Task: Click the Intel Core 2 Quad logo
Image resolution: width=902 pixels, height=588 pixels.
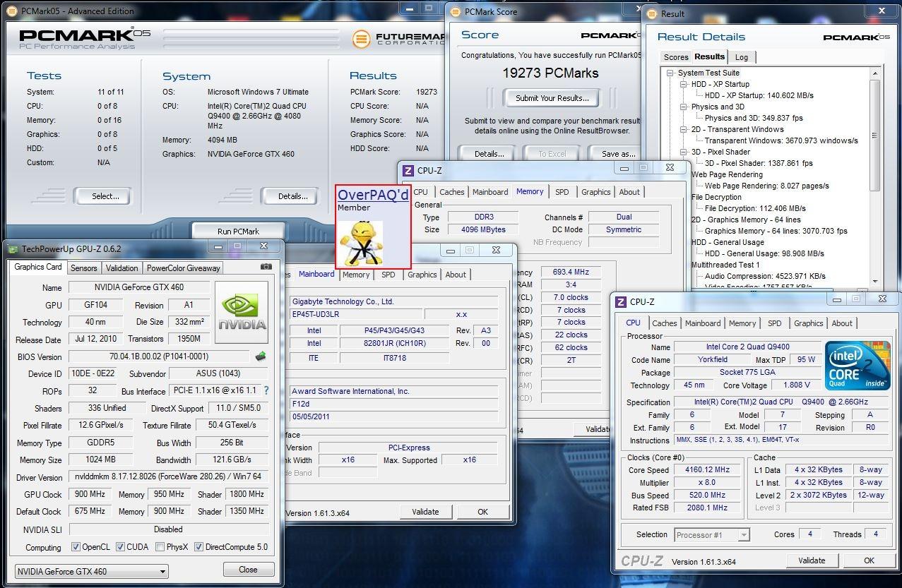Action: click(858, 366)
